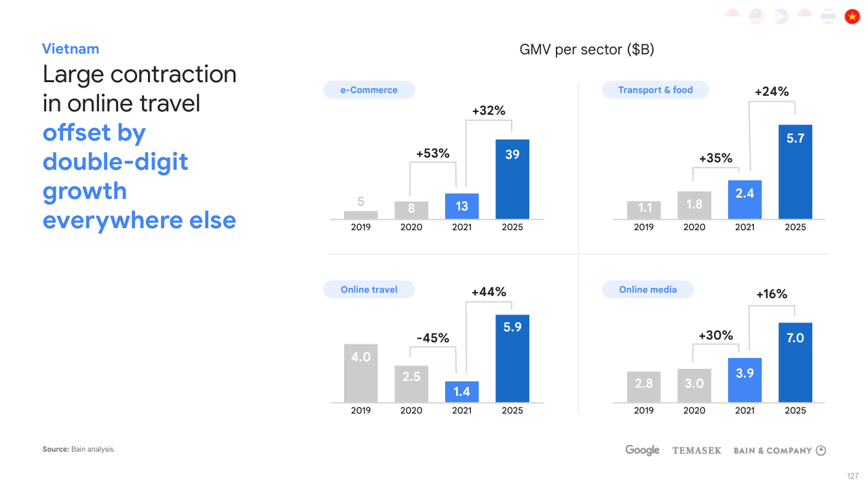This screenshot has height=489, width=868.
Task: Click the Malaysia flag icon
Action: [757, 16]
